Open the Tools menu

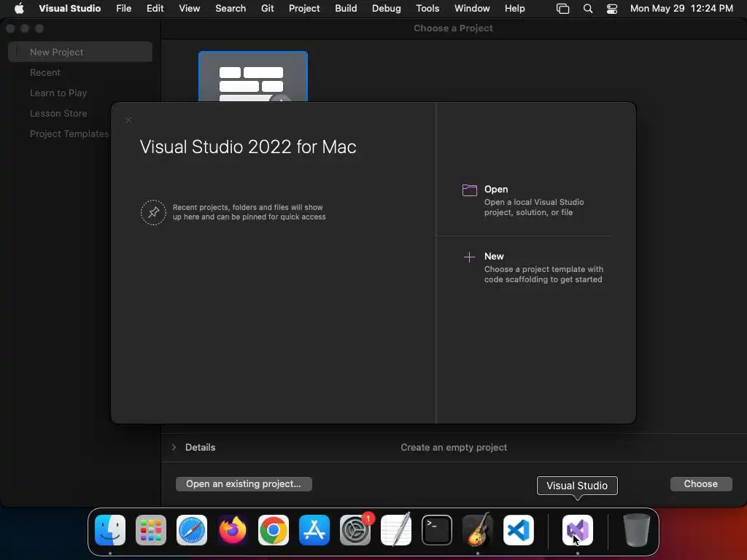click(x=427, y=8)
